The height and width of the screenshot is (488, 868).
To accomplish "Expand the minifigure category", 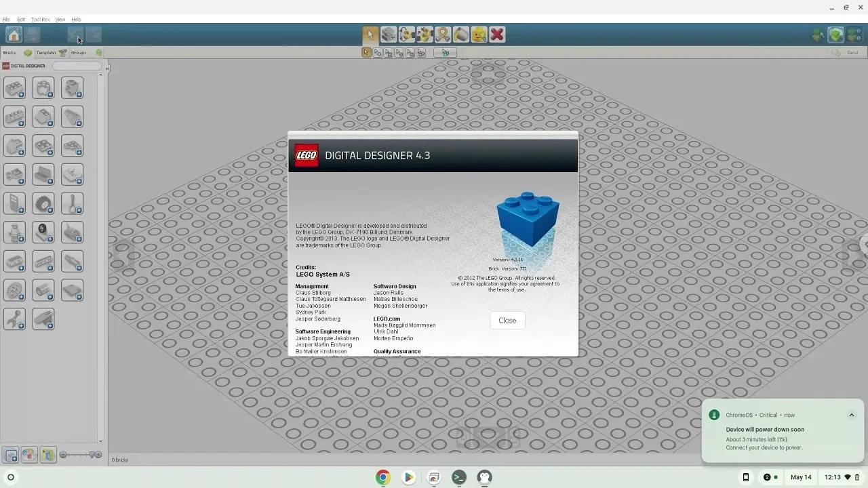I will click(14, 232).
